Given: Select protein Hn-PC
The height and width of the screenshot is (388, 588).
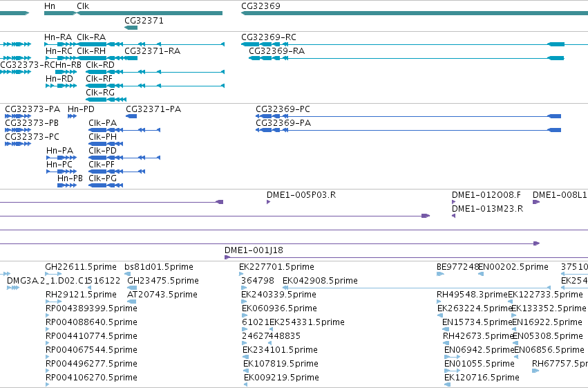Looking at the screenshot, I should click(x=59, y=165).
